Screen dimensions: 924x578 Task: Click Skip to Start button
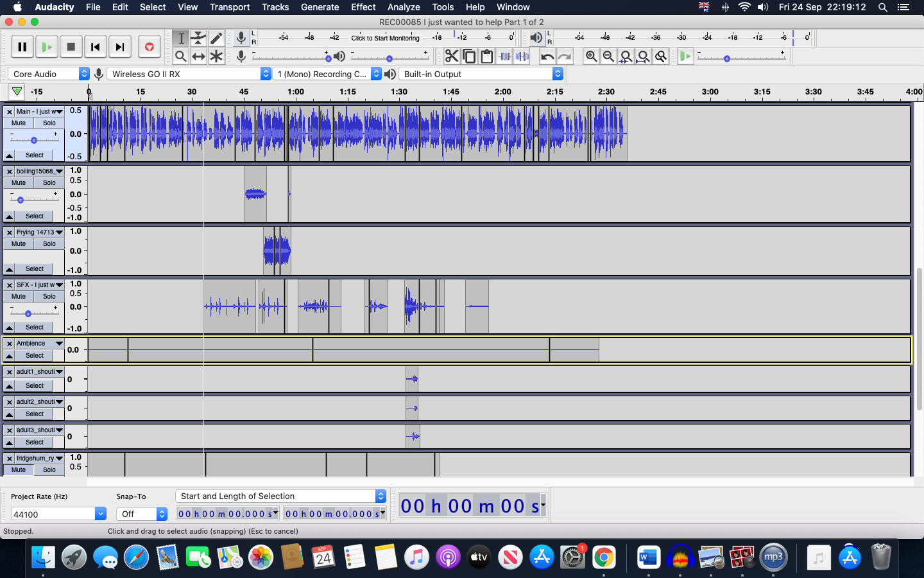coord(95,47)
